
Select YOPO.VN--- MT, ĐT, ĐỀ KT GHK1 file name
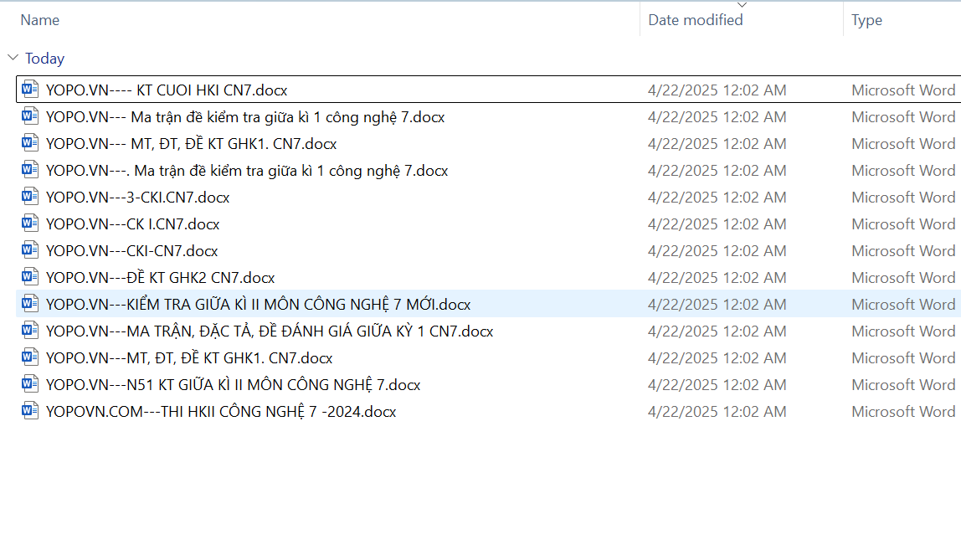tap(191, 144)
